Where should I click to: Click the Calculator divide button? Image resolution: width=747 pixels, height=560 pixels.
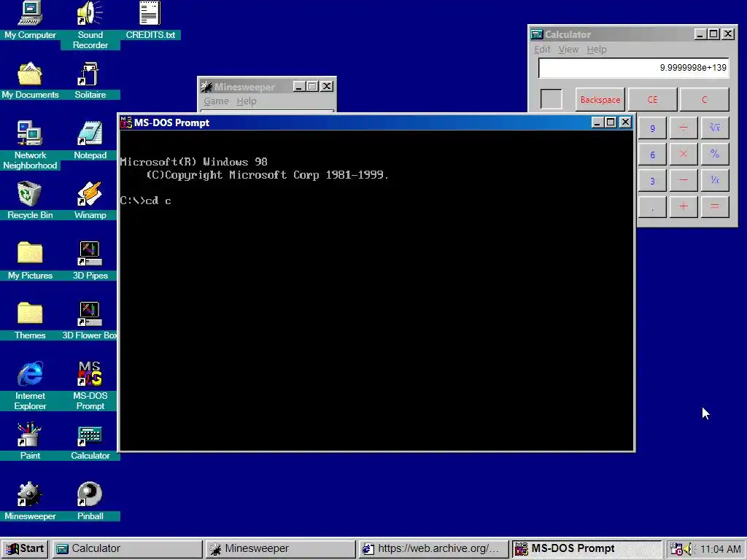tap(683, 128)
